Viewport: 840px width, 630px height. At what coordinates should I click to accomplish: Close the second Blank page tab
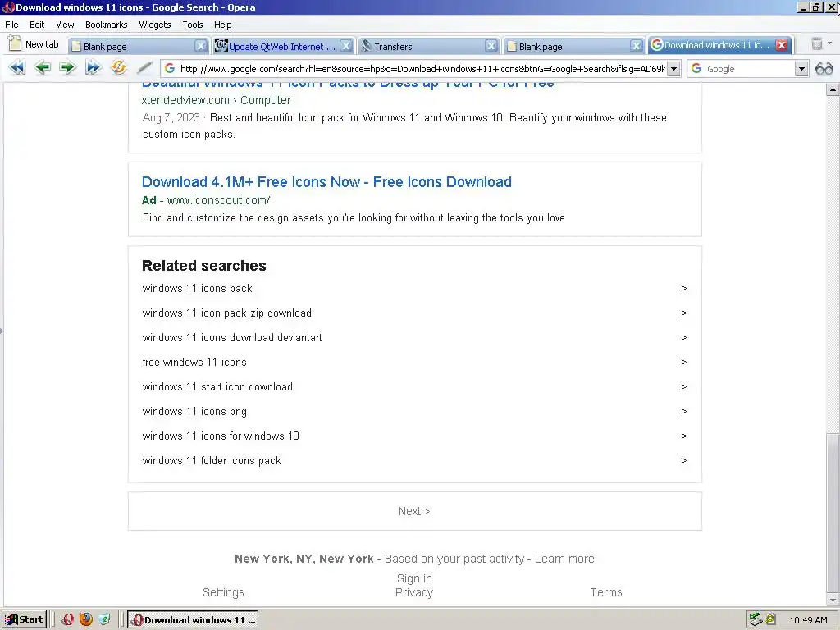tap(636, 46)
